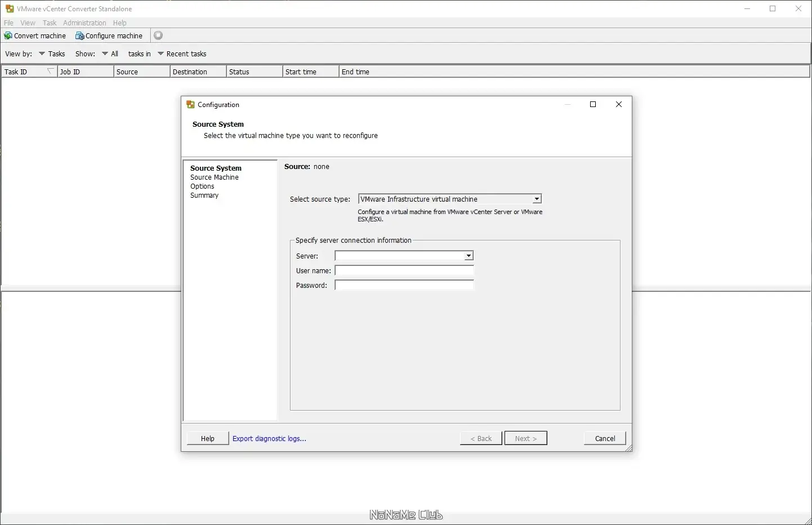Open the Select source type dropdown
This screenshot has height=525, width=812.
tap(450, 199)
